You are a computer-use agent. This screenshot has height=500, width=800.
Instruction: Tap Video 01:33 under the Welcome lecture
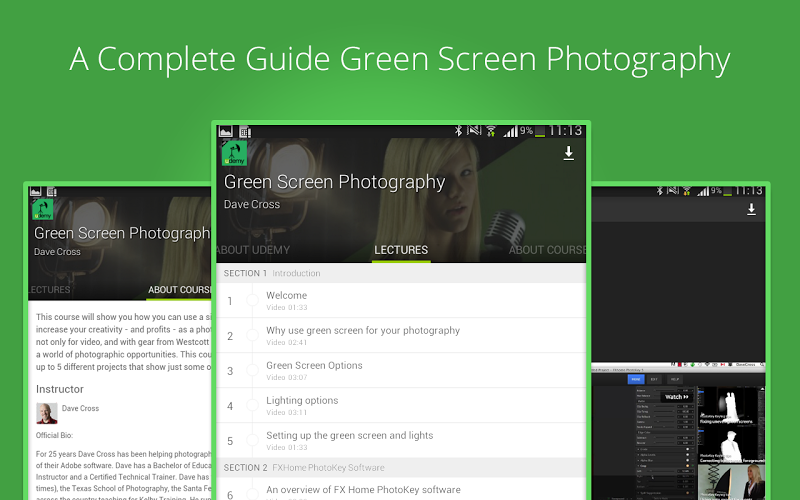pyautogui.click(x=286, y=308)
